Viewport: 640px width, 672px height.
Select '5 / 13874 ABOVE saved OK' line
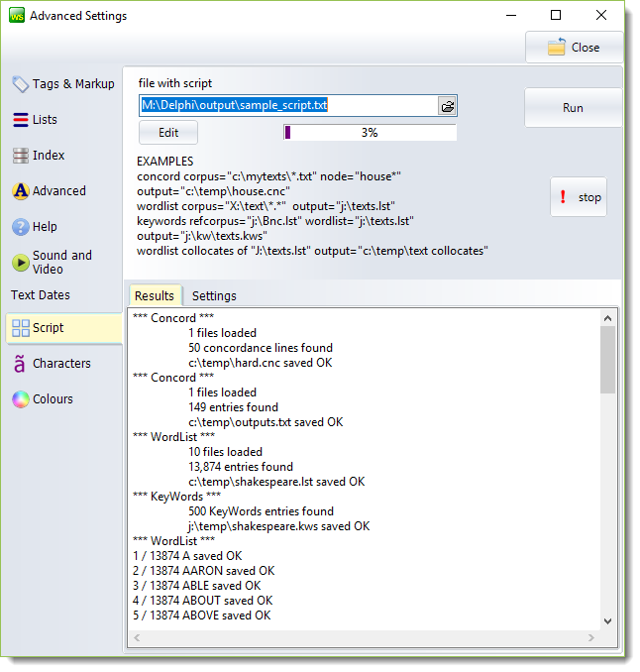coord(202,616)
